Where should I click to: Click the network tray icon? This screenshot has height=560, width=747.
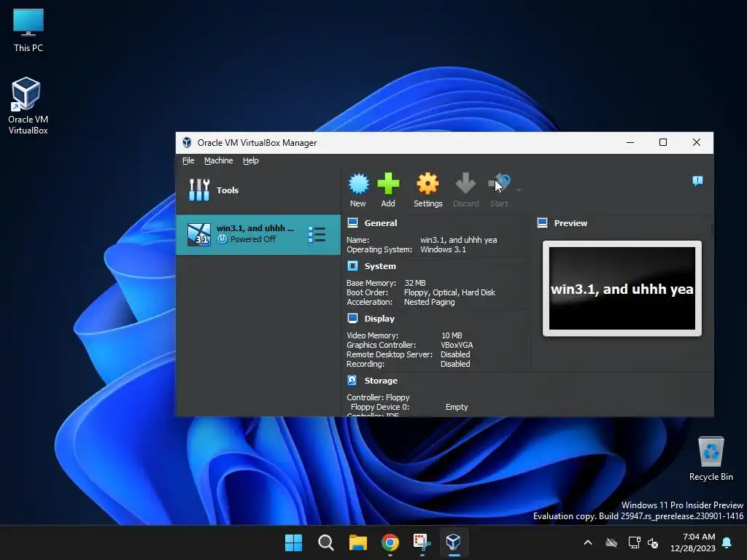(634, 542)
